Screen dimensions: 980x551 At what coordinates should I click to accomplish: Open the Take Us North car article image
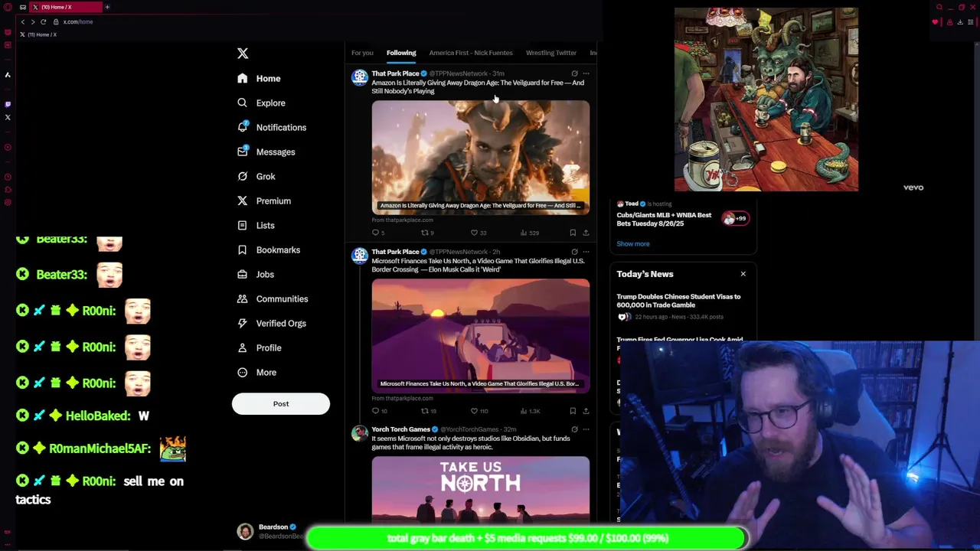click(481, 335)
